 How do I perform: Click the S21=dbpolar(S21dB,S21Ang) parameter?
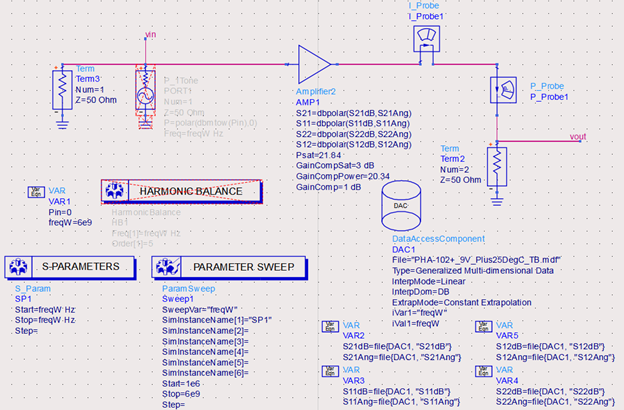click(x=353, y=113)
